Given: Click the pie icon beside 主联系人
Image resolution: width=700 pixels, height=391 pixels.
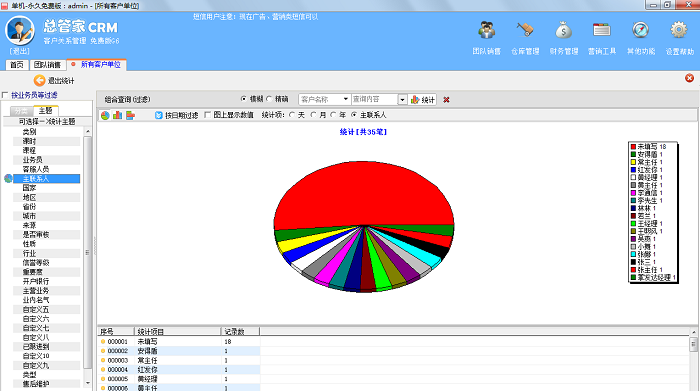Looking at the screenshot, I should [8, 179].
